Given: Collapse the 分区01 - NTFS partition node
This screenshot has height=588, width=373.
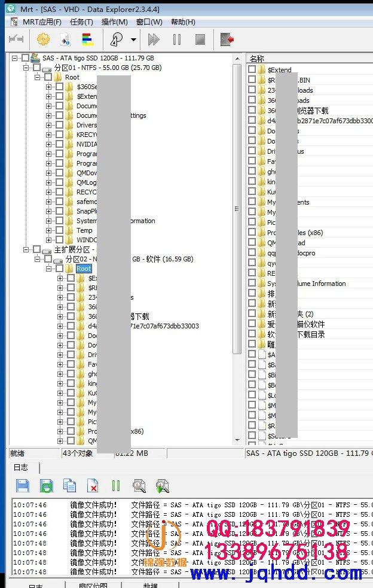Looking at the screenshot, I should 26,68.
